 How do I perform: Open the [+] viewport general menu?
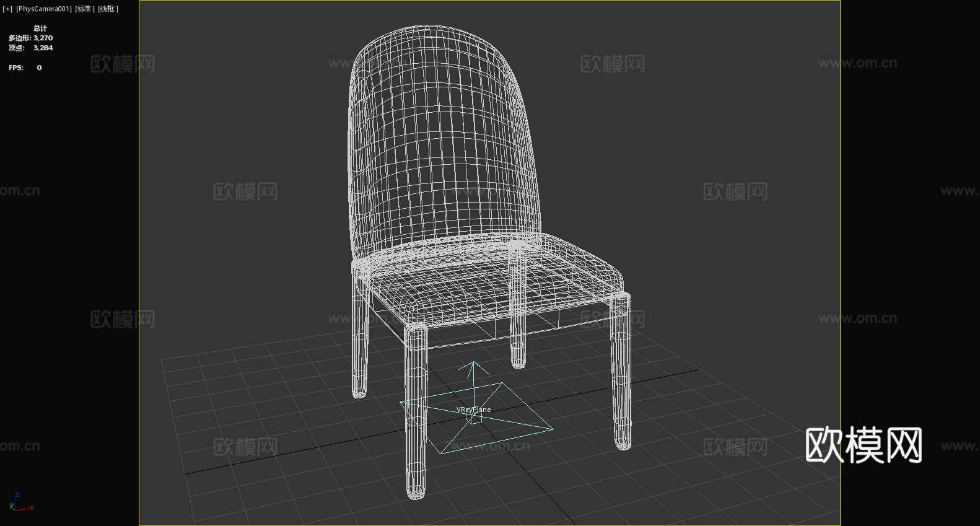7,9
